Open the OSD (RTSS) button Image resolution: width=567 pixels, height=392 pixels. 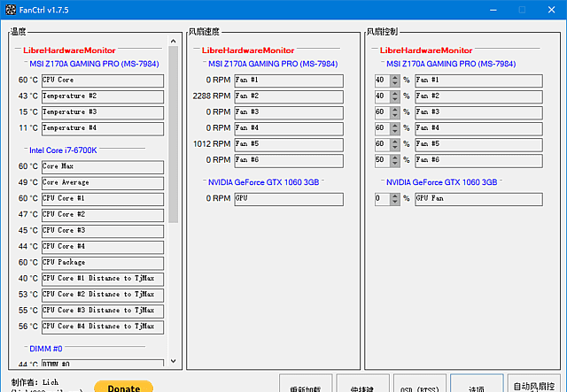pyautogui.click(x=419, y=384)
